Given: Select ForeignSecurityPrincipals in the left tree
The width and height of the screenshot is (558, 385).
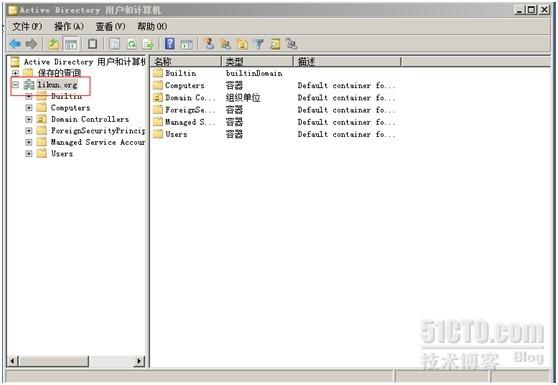Looking at the screenshot, I should (98, 131).
